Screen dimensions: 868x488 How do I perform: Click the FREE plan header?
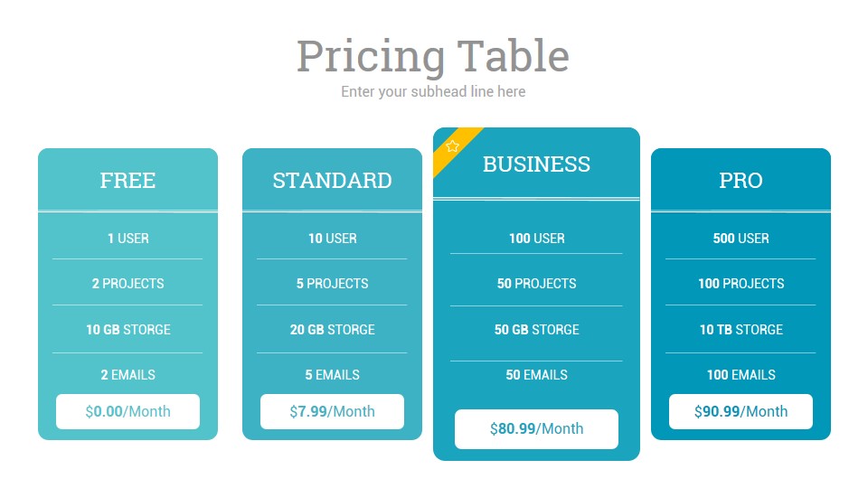[127, 181]
